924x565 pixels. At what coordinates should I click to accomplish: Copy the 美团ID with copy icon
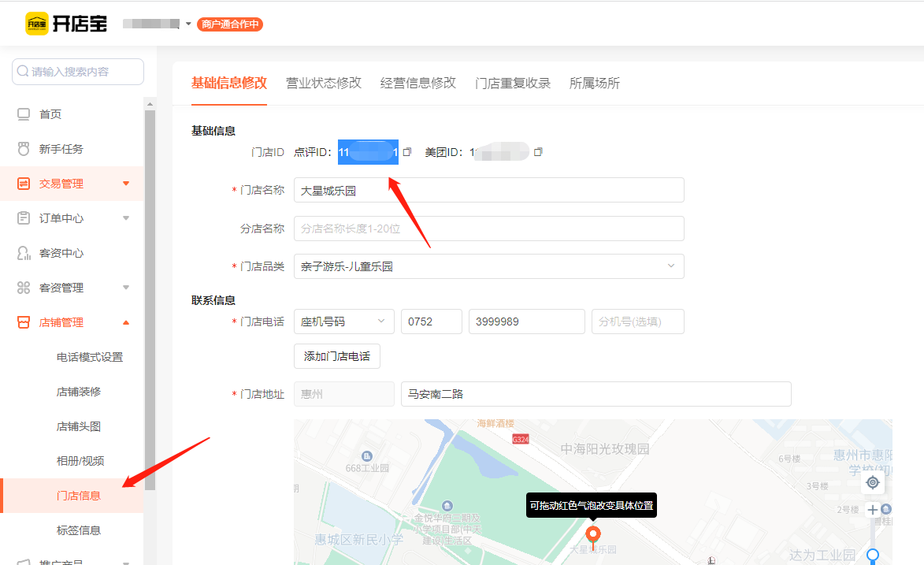click(x=538, y=152)
